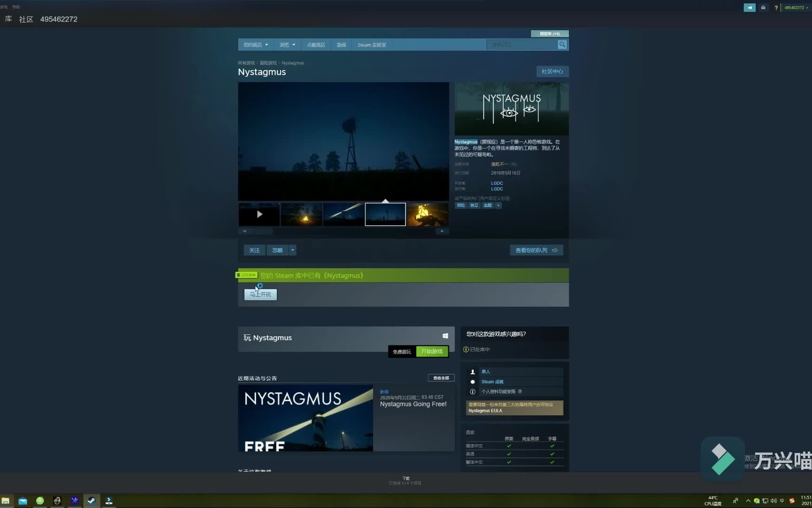812x508 pixels.
Task: Open the Steam announcements megaphone icon
Action: tap(750, 8)
